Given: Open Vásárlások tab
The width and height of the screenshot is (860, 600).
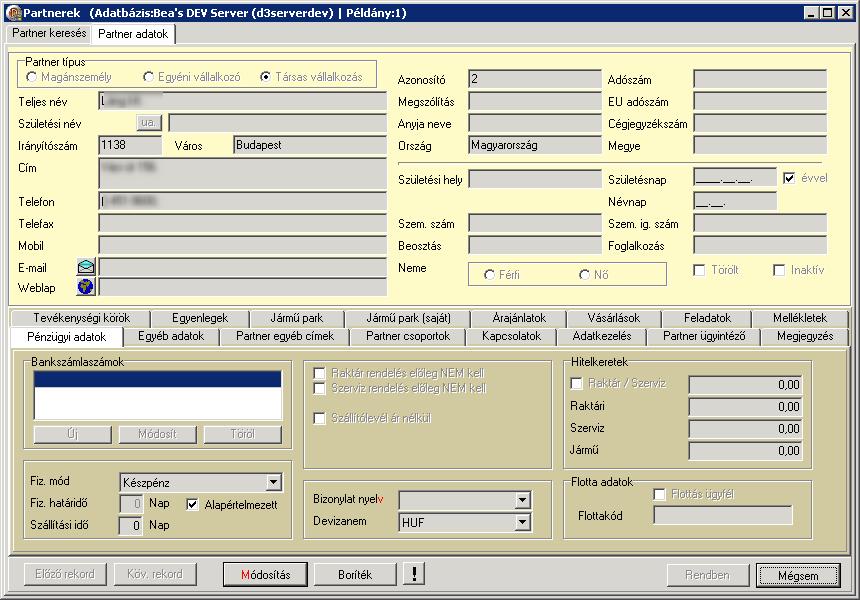Looking at the screenshot, I should click(x=614, y=318).
